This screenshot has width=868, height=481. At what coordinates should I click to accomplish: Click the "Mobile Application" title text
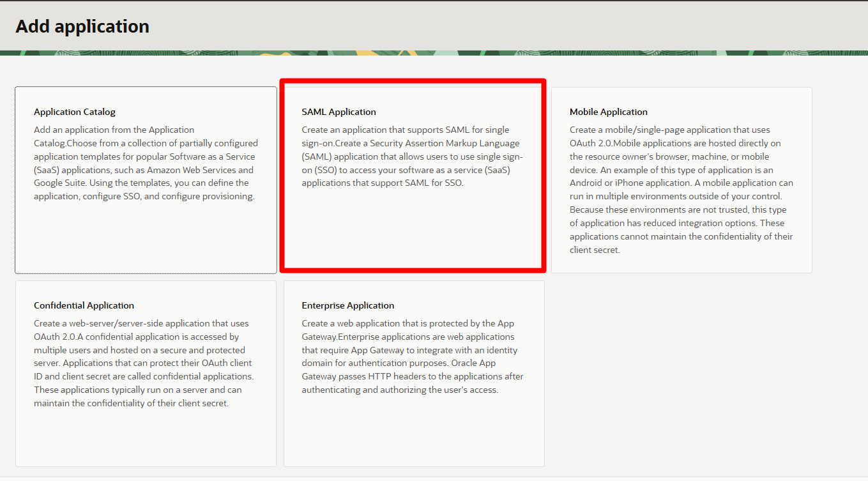(x=608, y=112)
